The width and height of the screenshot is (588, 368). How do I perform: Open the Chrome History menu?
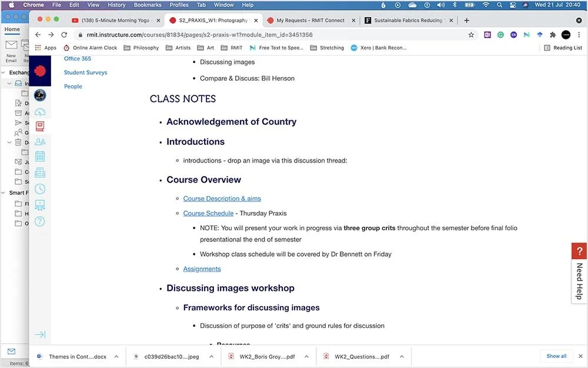(116, 5)
